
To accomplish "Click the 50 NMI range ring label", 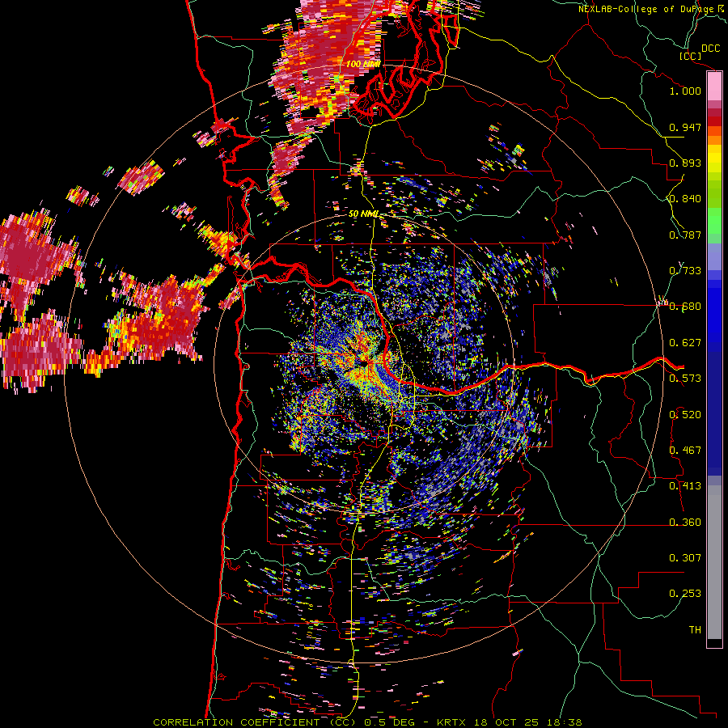I will pos(363,214).
